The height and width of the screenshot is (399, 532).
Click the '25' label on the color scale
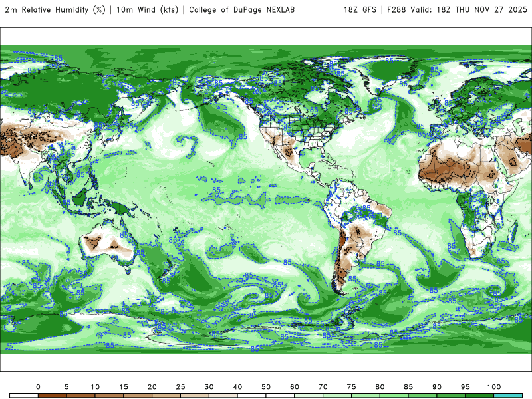point(180,387)
